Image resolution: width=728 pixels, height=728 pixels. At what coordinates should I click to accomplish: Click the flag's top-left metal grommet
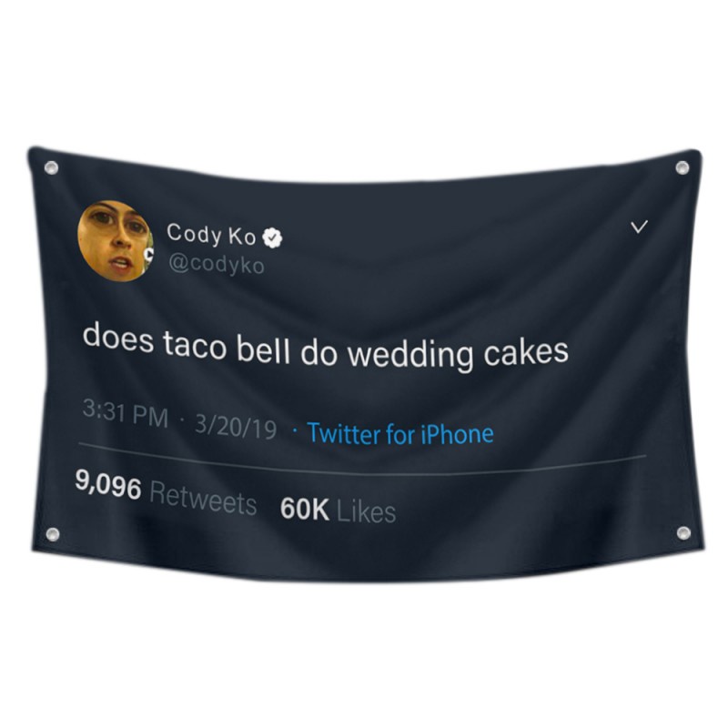tap(52, 167)
